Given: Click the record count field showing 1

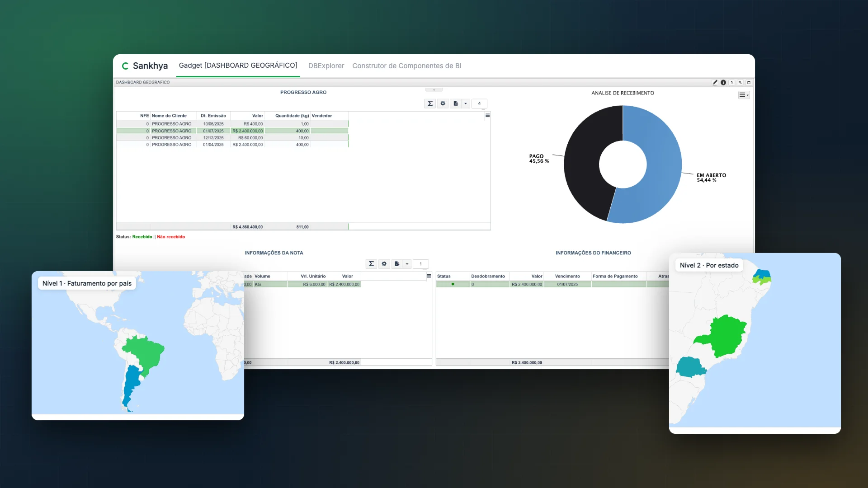Looking at the screenshot, I should pos(420,264).
